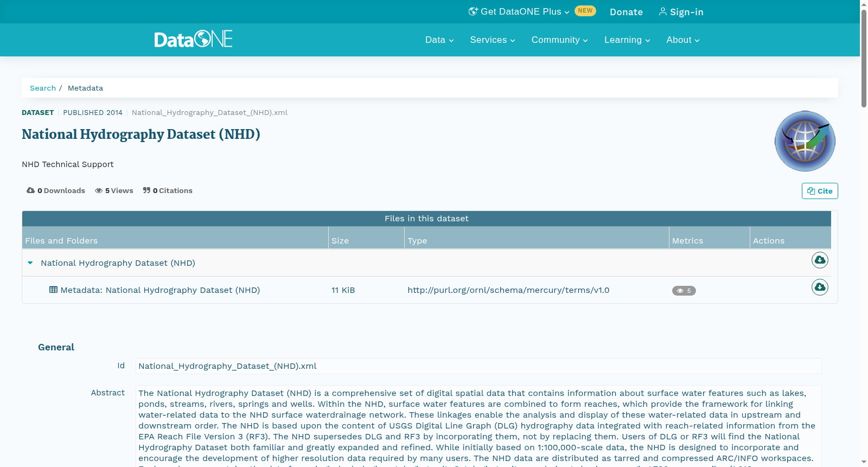Click Metadata: National Hydrography Dataset (NHD) file name

point(160,290)
